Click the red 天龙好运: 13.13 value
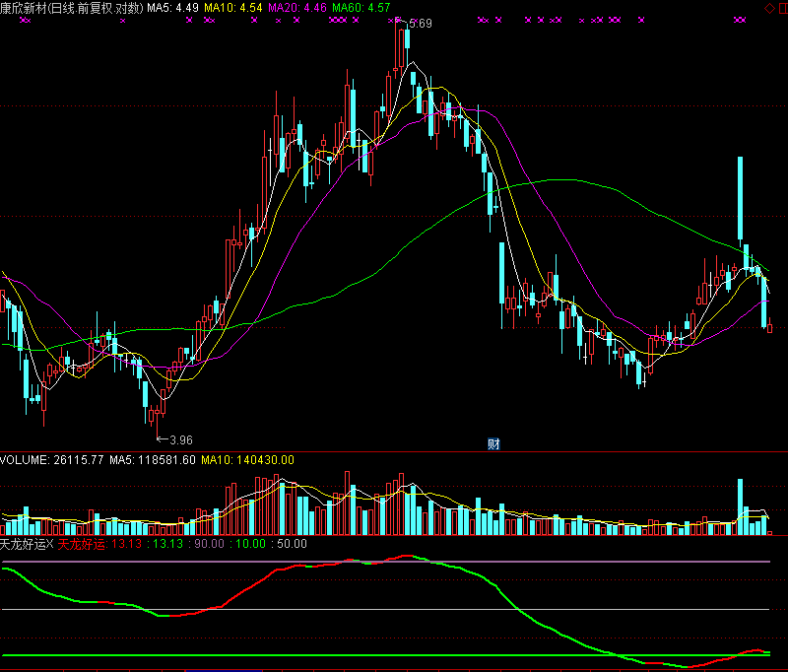Screen dimensions: 788x672 [99, 544]
